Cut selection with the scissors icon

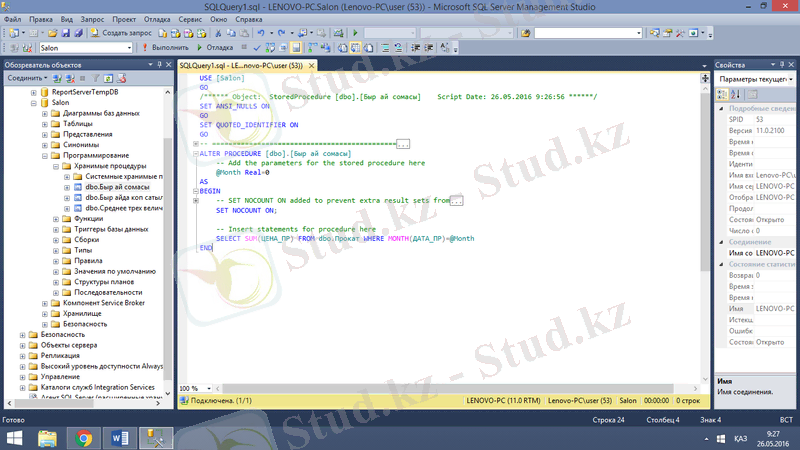(x=218, y=33)
